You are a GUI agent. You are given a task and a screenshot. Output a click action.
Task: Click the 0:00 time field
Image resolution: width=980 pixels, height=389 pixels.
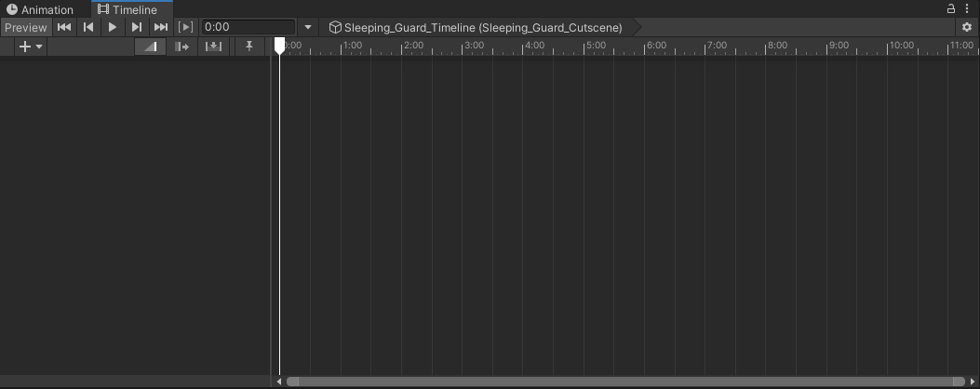pos(248,28)
